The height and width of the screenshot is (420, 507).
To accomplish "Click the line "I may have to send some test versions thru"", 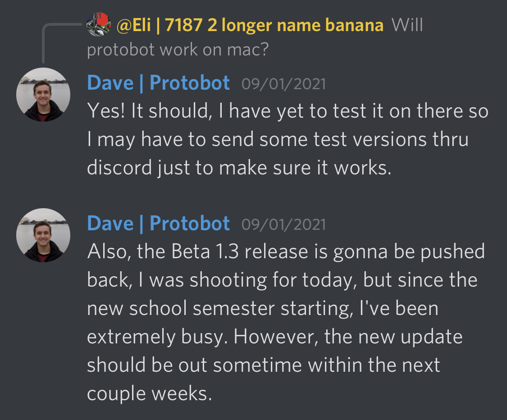I will click(277, 140).
